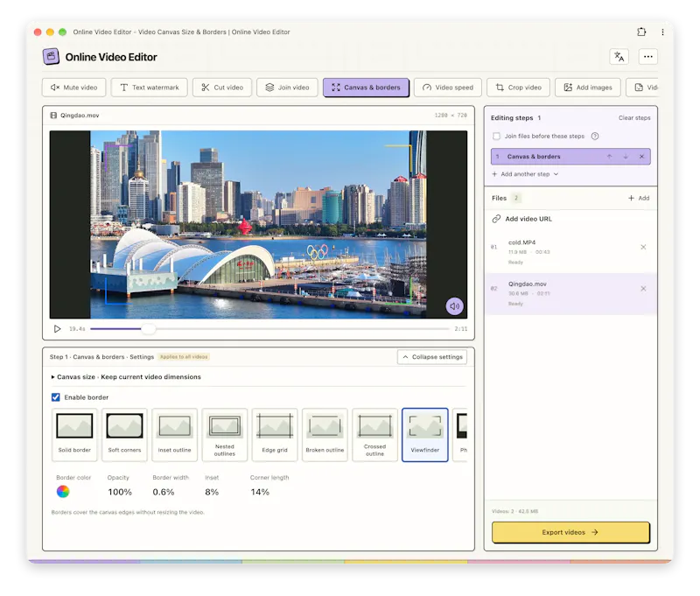
Task: Select the Canvas & borders tool
Action: (366, 88)
